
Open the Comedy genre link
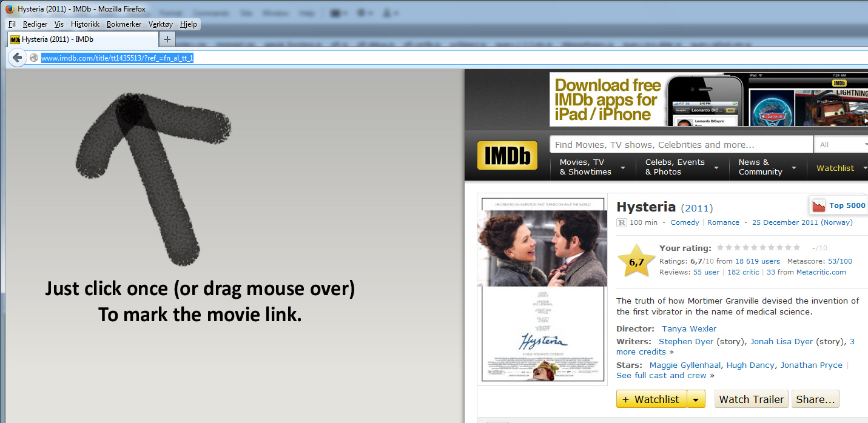pos(685,222)
